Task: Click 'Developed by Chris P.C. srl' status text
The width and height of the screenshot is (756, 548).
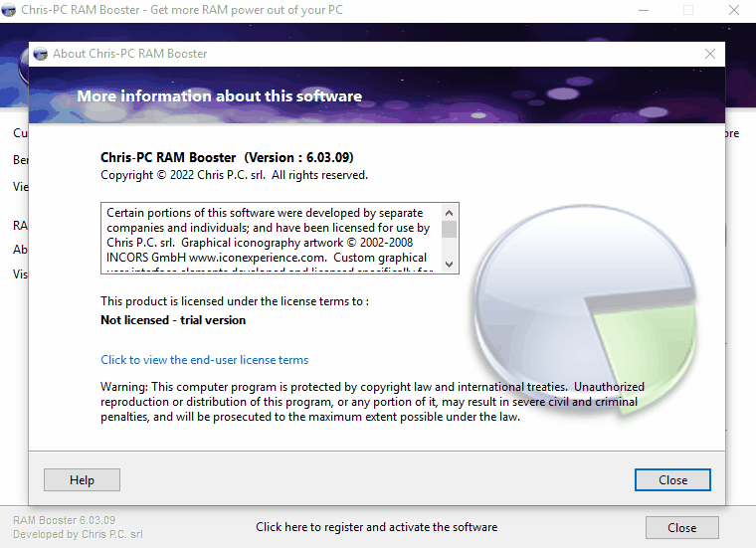Action: point(78,534)
